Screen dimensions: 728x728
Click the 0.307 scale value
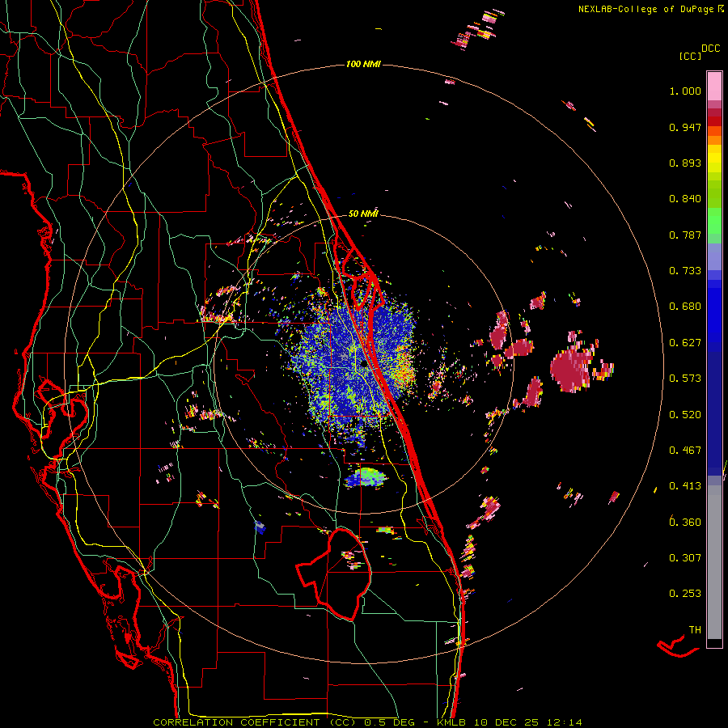[685, 557]
